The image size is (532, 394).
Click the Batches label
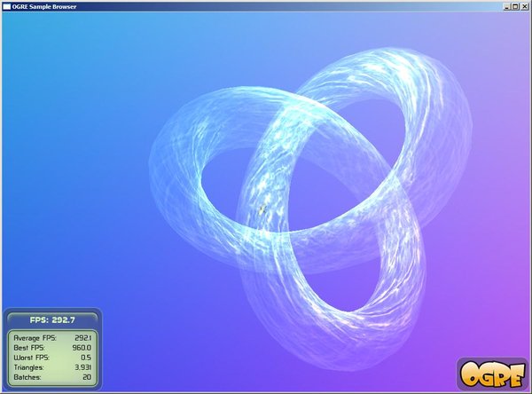27,377
